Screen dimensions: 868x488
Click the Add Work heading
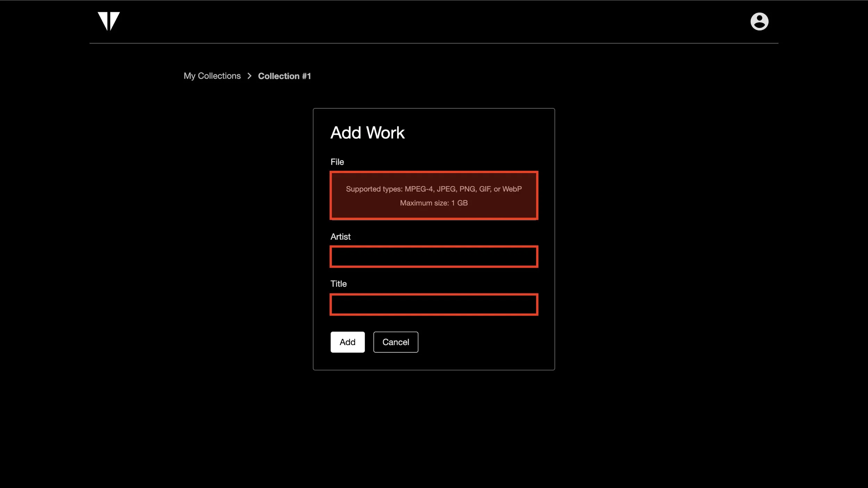pyautogui.click(x=367, y=133)
